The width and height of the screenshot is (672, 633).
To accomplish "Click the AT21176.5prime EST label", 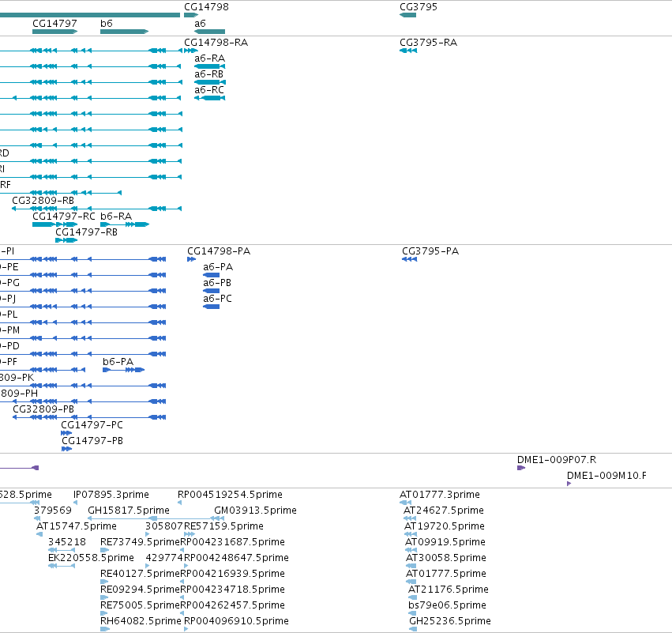I will (449, 590).
